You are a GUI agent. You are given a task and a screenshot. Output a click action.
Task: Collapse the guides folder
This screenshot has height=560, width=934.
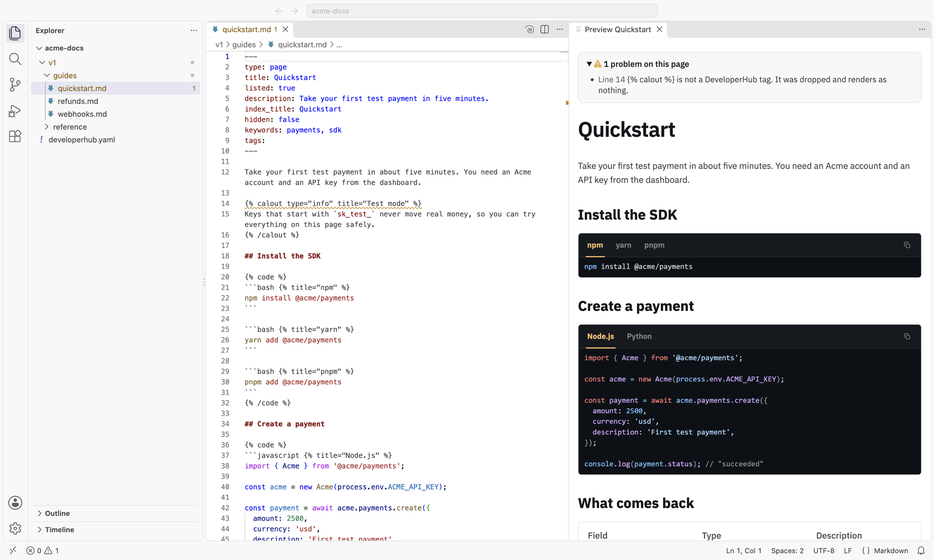47,76
